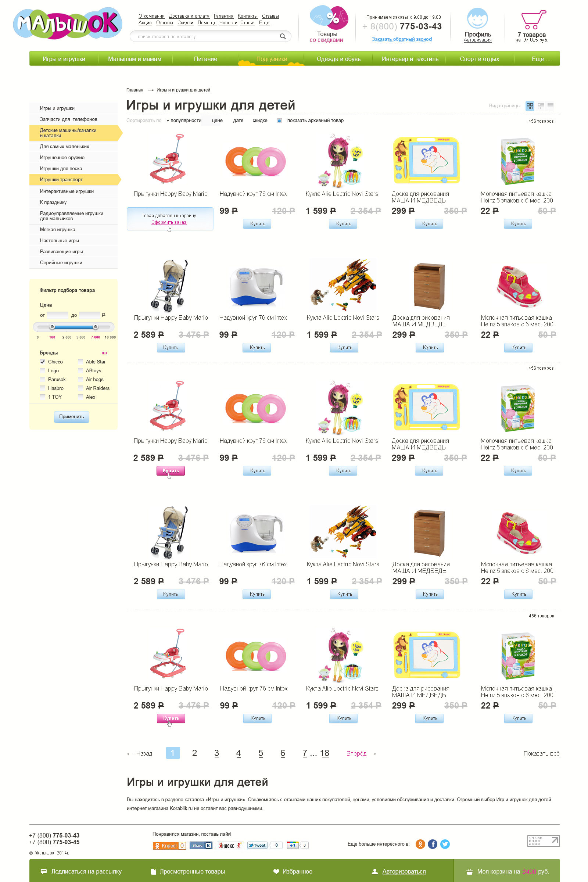Click the search magnifier icon
Viewport: 588px width, 882px height.
point(283,36)
